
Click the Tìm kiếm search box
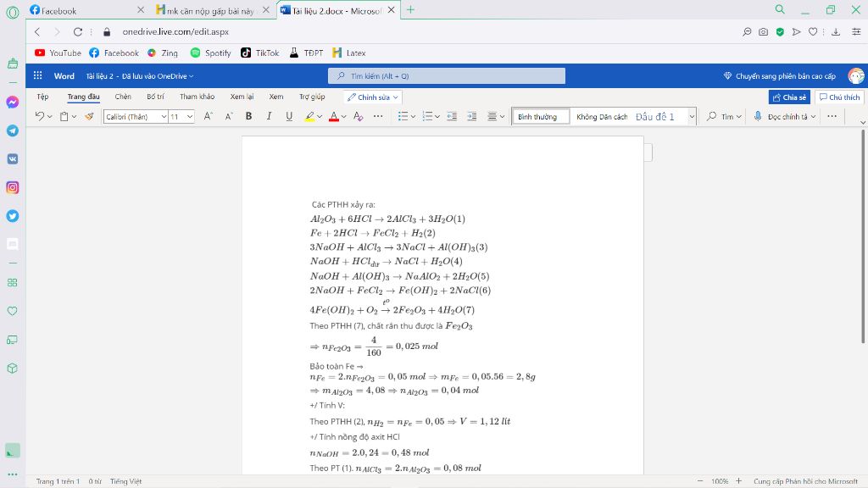coord(447,75)
